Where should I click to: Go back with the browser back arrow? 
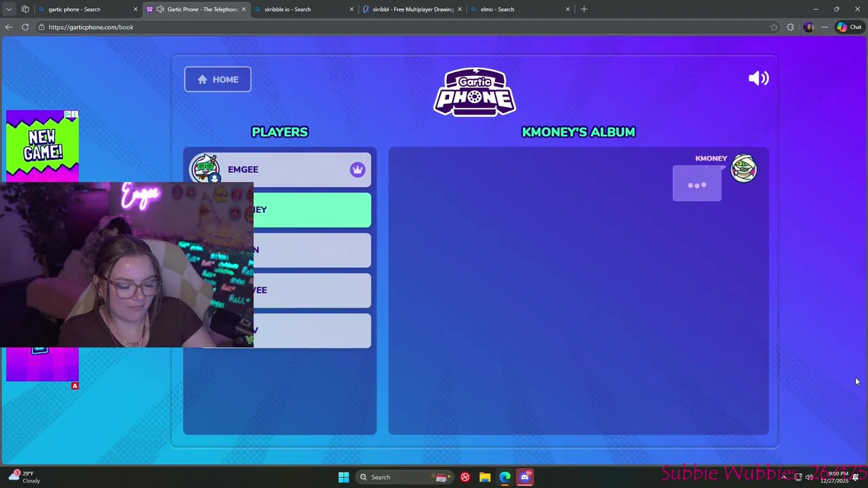8,27
